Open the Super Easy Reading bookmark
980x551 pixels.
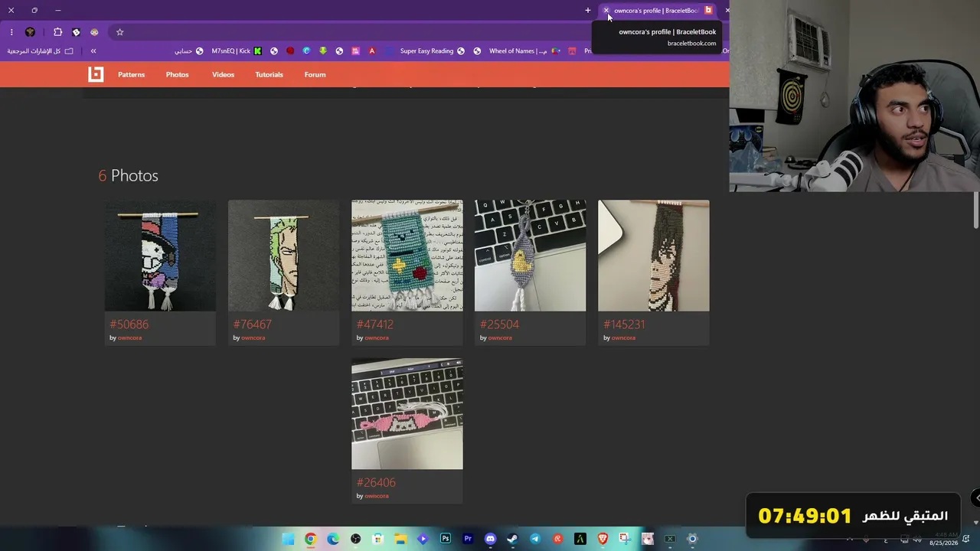(x=433, y=51)
